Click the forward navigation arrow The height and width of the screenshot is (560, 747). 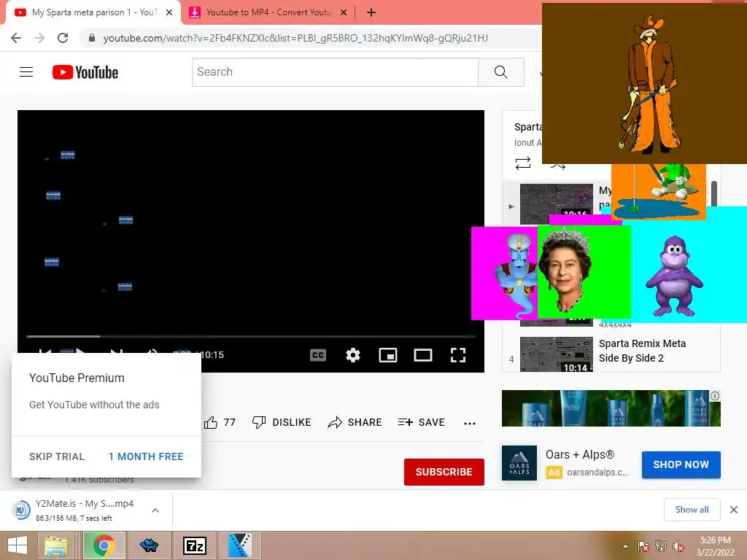[x=39, y=38]
